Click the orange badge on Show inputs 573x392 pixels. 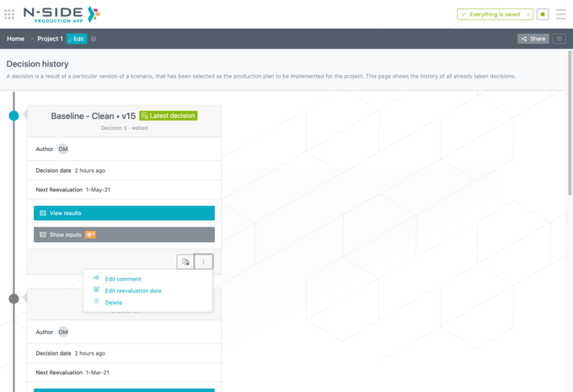[90, 234]
